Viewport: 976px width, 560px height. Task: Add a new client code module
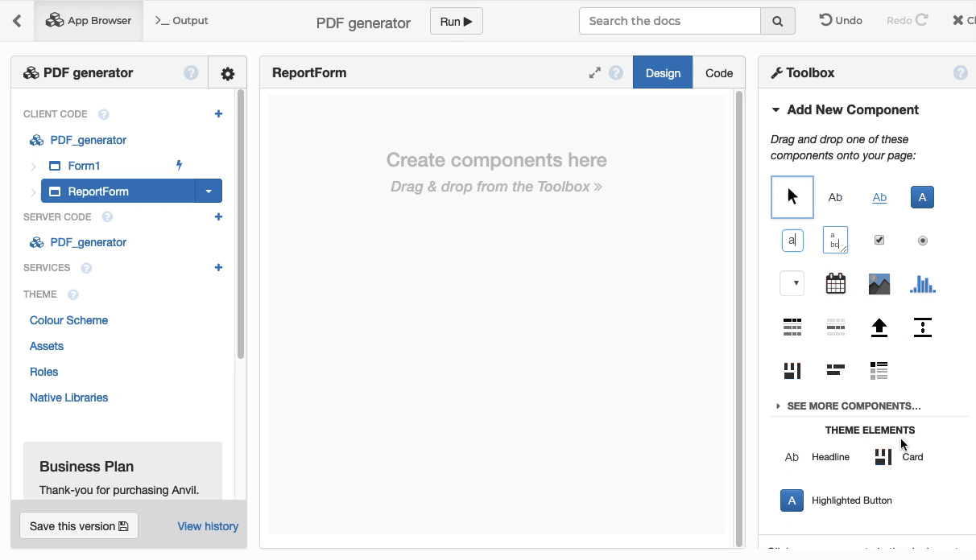pyautogui.click(x=218, y=114)
